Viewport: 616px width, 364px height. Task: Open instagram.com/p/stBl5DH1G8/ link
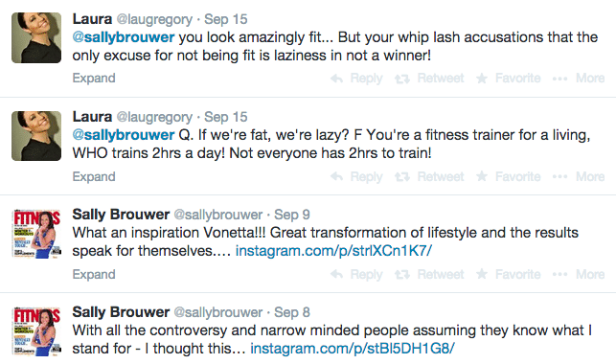pos(353,349)
